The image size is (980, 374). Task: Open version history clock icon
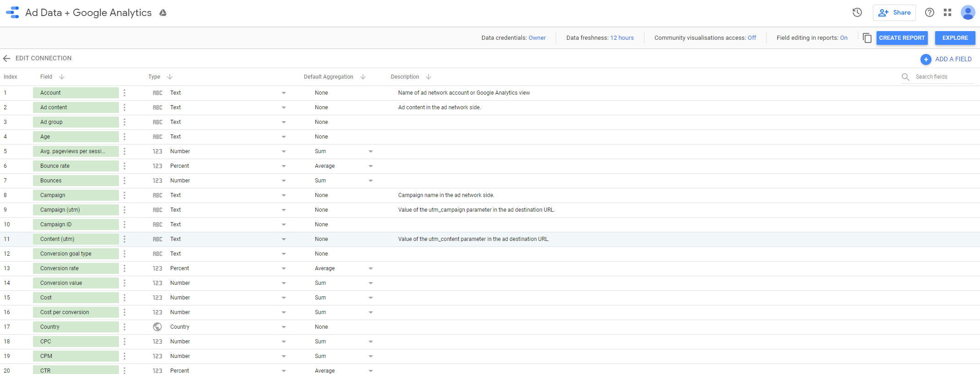[x=857, y=12]
